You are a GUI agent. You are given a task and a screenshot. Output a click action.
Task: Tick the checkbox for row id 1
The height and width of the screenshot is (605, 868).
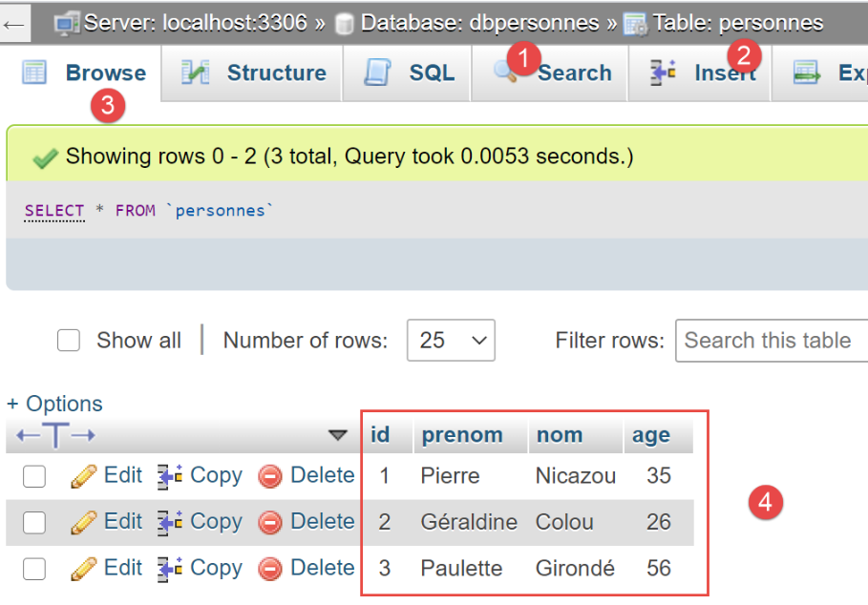pos(34,476)
